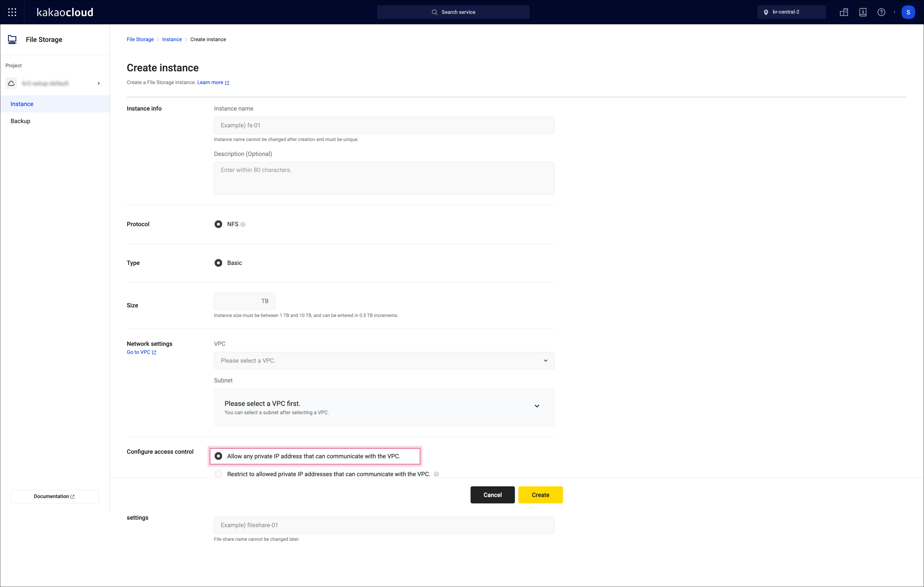This screenshot has width=924, height=587.
Task: Open the help question mark icon
Action: tap(881, 12)
